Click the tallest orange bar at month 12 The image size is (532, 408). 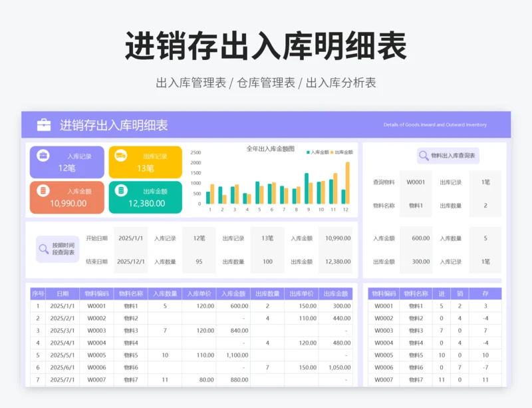(347, 183)
